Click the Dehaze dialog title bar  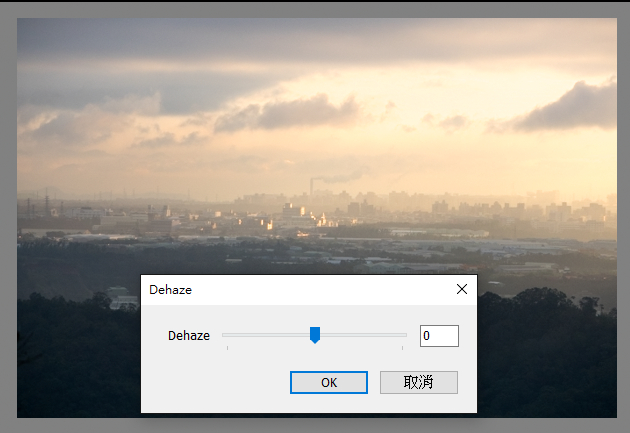pyautogui.click(x=309, y=290)
